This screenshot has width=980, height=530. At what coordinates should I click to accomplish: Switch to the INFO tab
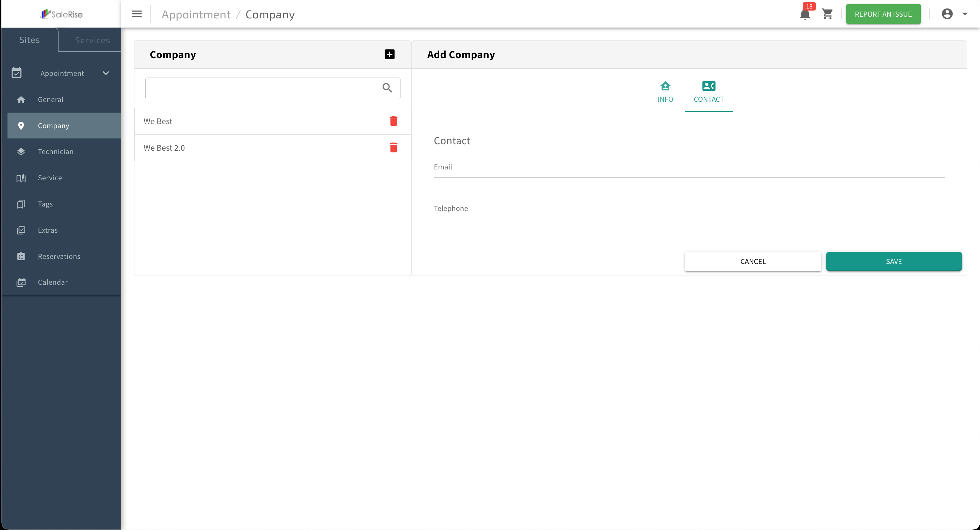tap(665, 93)
